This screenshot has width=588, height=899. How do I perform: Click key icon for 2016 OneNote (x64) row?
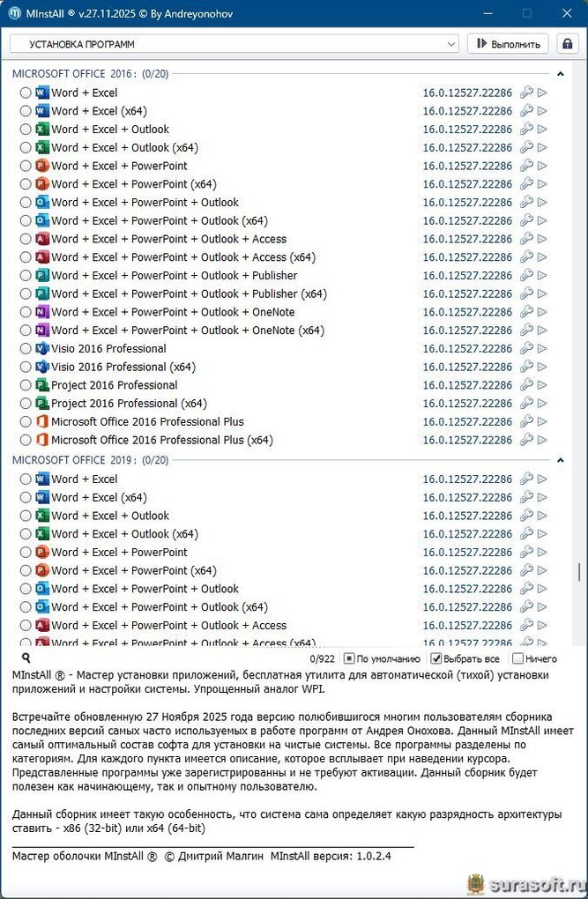(x=526, y=331)
